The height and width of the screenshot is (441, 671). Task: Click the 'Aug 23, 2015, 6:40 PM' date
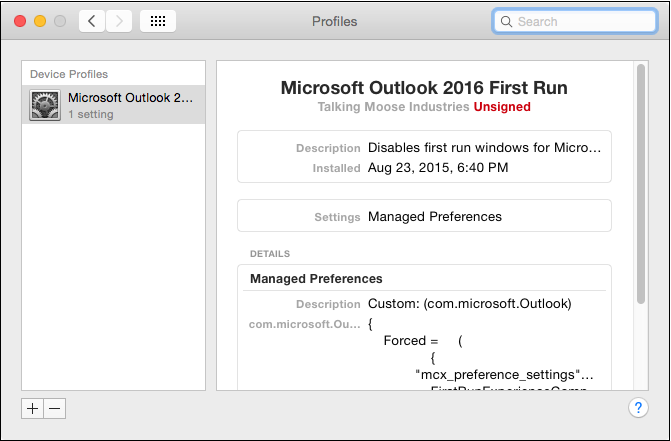(x=438, y=167)
